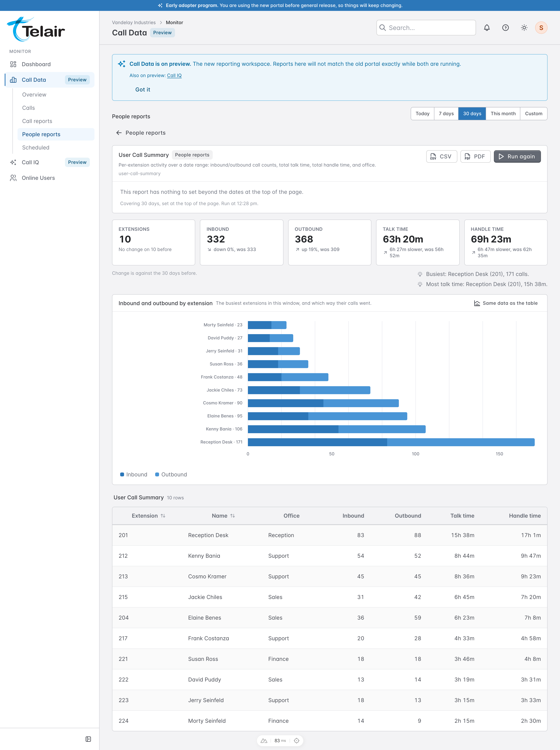Click the search magnifier icon
560x750 pixels.
383,28
